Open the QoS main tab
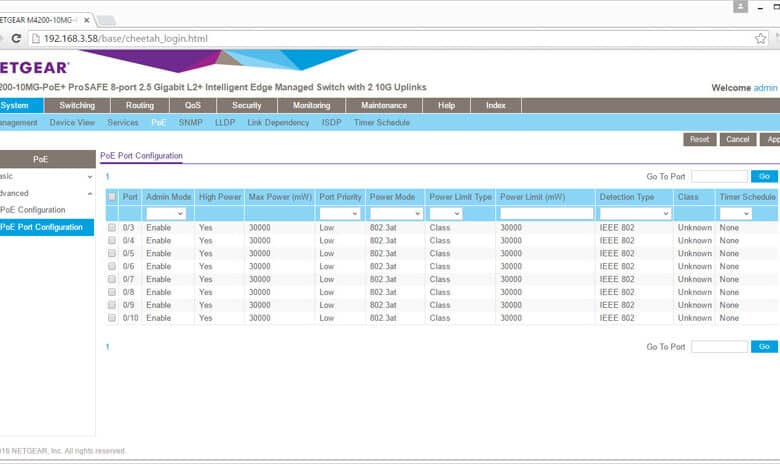 (193, 105)
